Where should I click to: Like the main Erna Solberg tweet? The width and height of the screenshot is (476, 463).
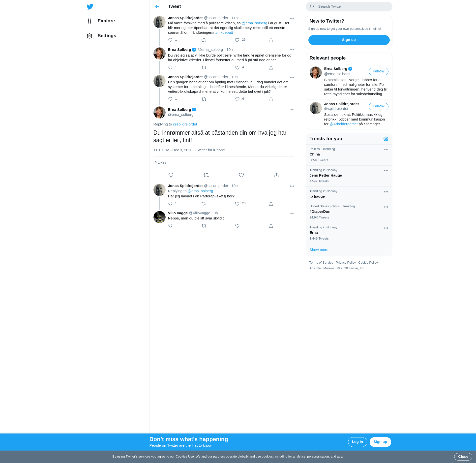coord(241,175)
